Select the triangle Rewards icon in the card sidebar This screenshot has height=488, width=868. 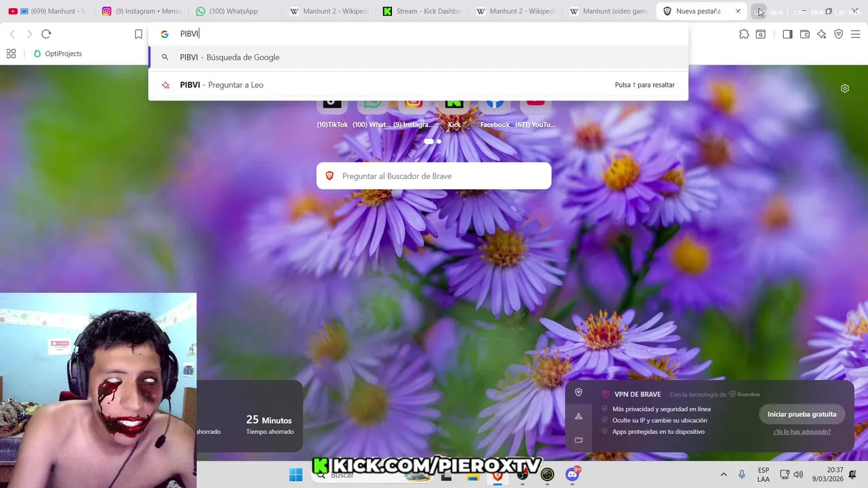578,416
